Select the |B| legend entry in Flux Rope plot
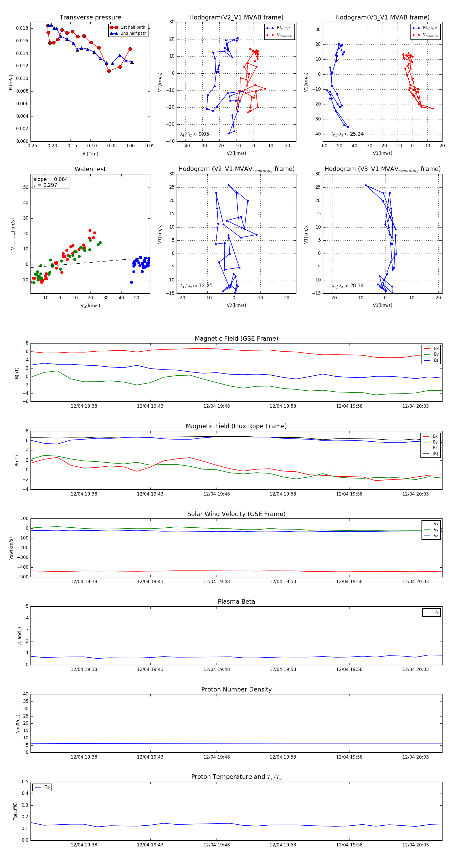Viewport: 473px width, 868px height. tap(431, 454)
